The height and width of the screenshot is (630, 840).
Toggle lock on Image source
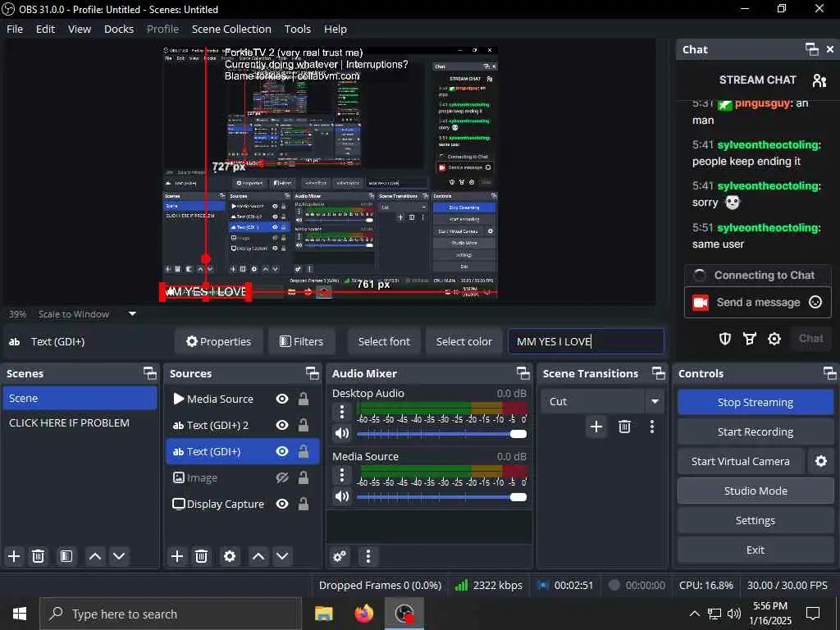tap(304, 477)
